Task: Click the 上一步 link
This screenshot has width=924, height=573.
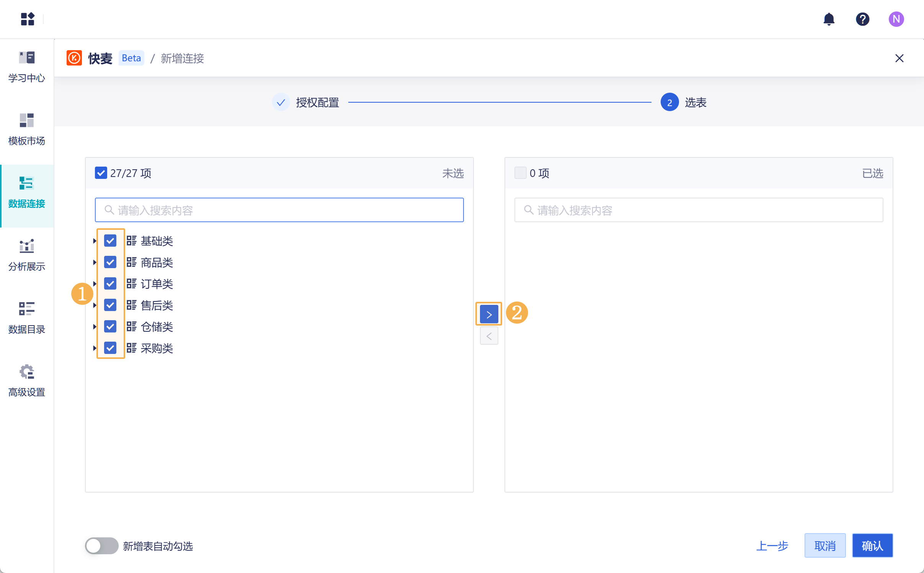Action: coord(772,545)
